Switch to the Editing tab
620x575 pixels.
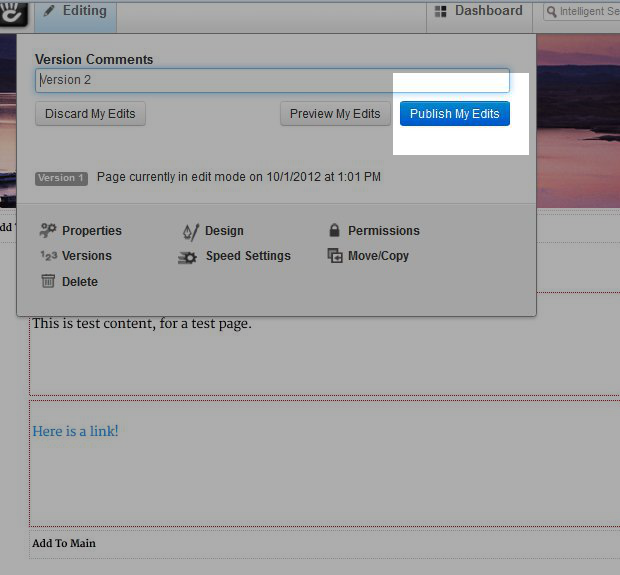75,11
